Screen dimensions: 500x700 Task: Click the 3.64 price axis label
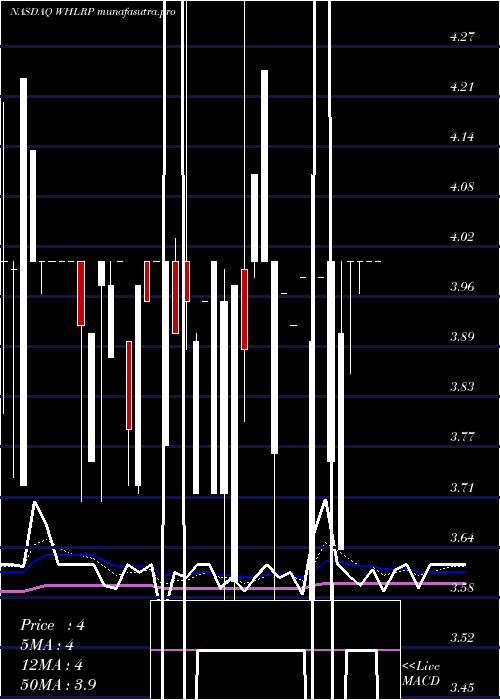[x=462, y=537]
